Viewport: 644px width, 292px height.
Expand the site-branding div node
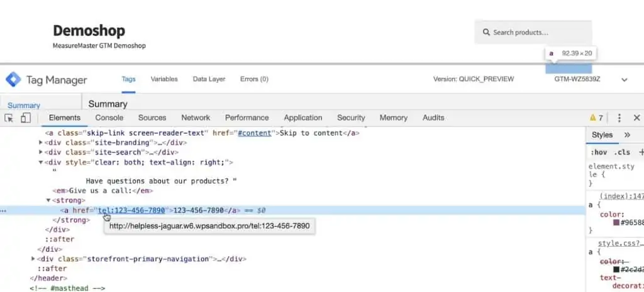tap(41, 143)
